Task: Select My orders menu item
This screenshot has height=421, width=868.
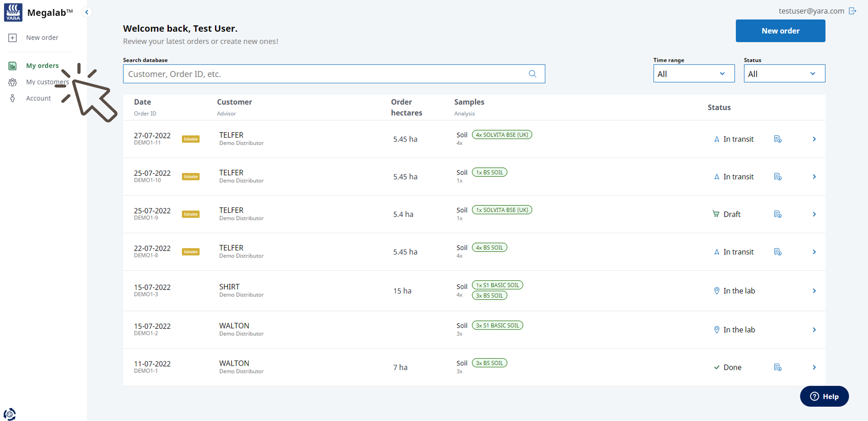Action: point(42,66)
